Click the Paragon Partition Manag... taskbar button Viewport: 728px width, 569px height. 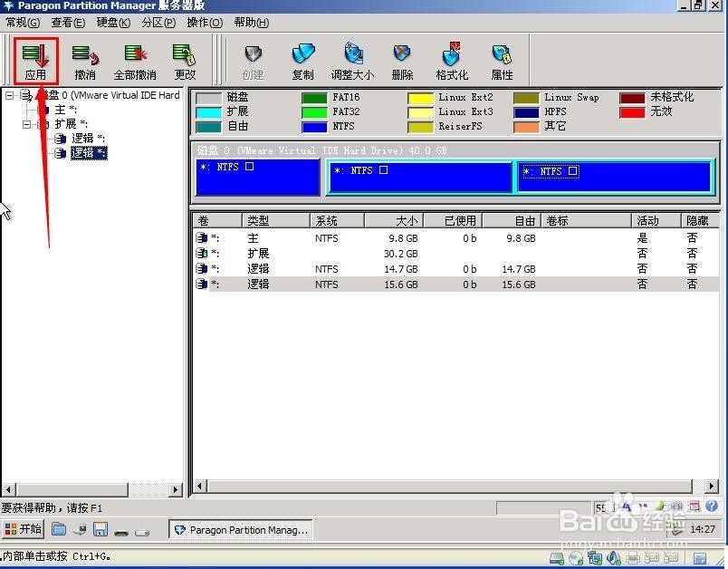click(241, 529)
